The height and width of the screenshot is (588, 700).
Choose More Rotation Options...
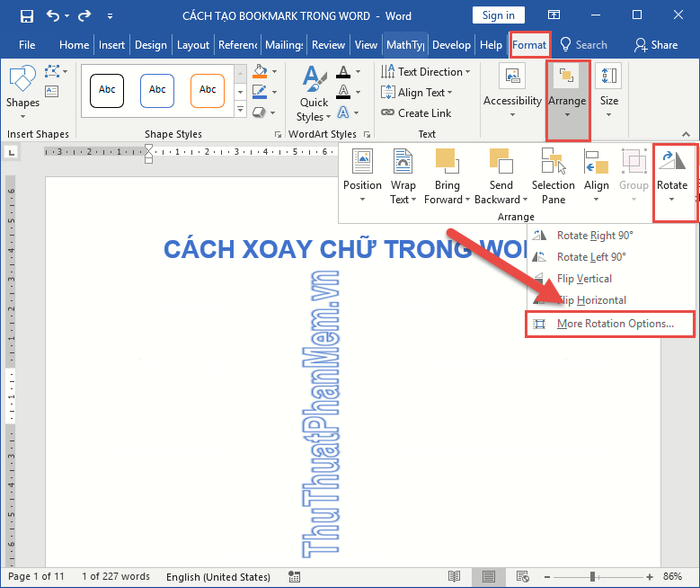[610, 324]
